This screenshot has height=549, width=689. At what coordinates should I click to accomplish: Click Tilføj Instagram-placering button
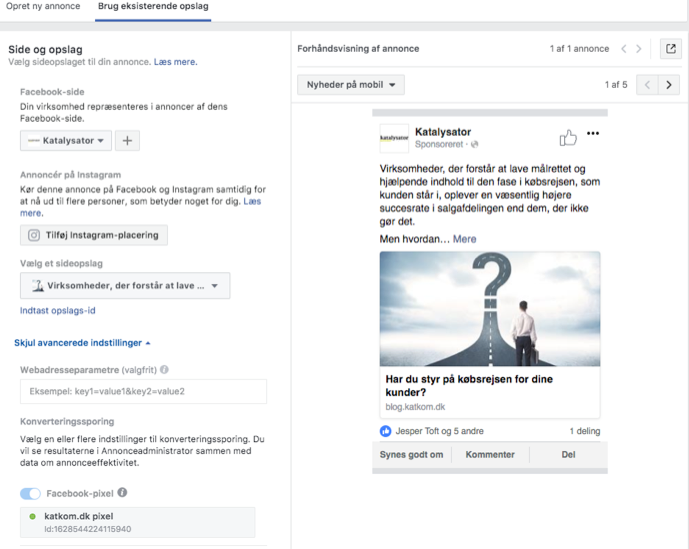[x=94, y=235]
